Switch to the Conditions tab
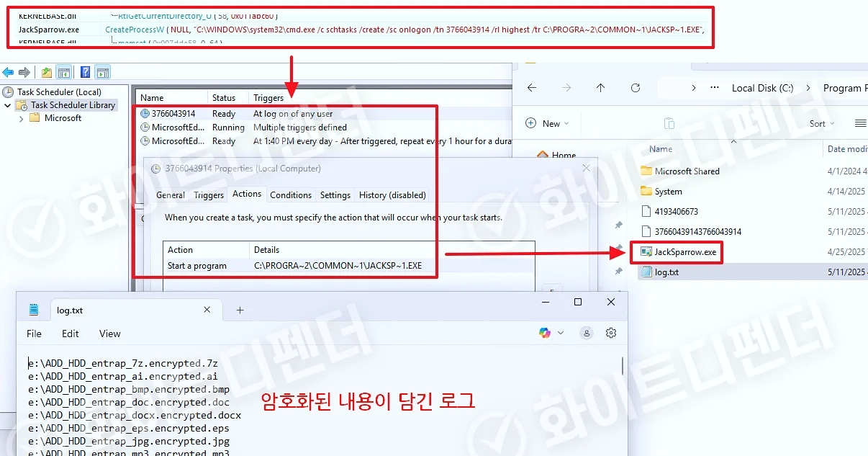Image resolution: width=868 pixels, height=456 pixels. click(291, 195)
